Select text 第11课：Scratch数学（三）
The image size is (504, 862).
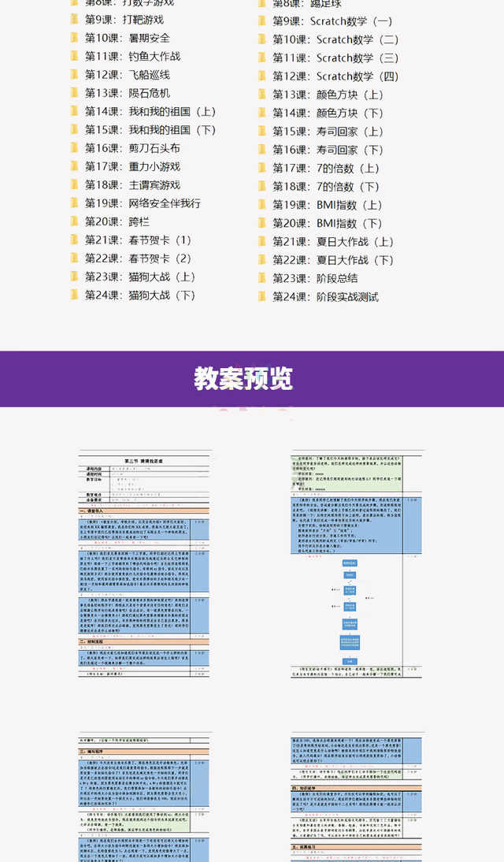tap(335, 58)
